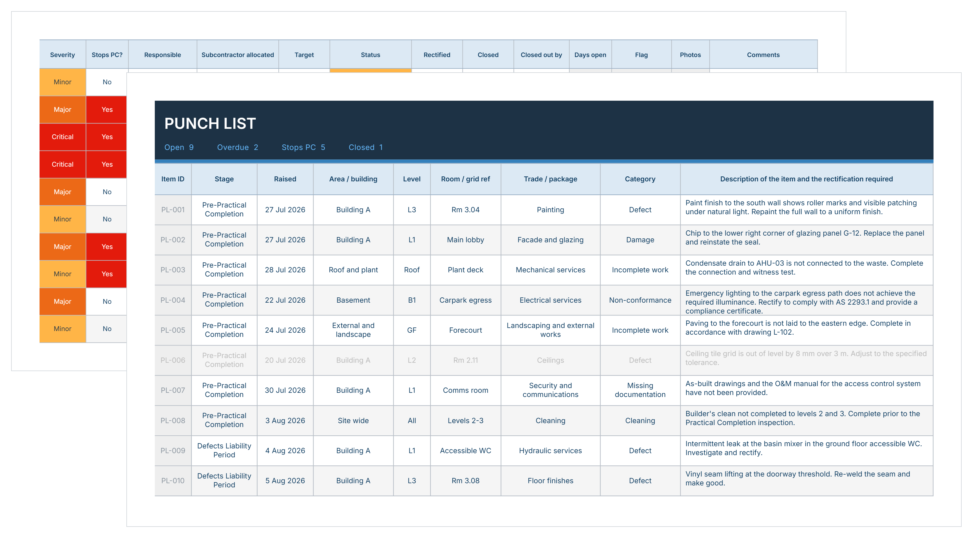Click the Stage column header
980x538 pixels.
coord(224,179)
